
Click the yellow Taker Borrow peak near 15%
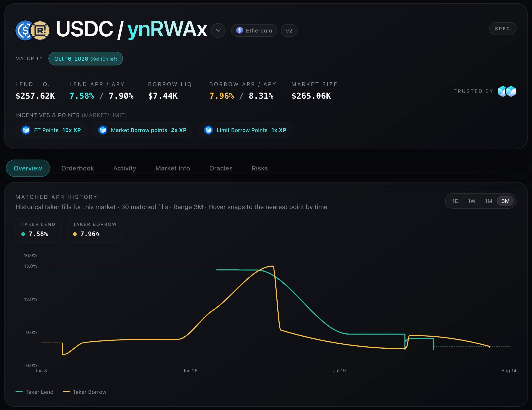[272, 266]
